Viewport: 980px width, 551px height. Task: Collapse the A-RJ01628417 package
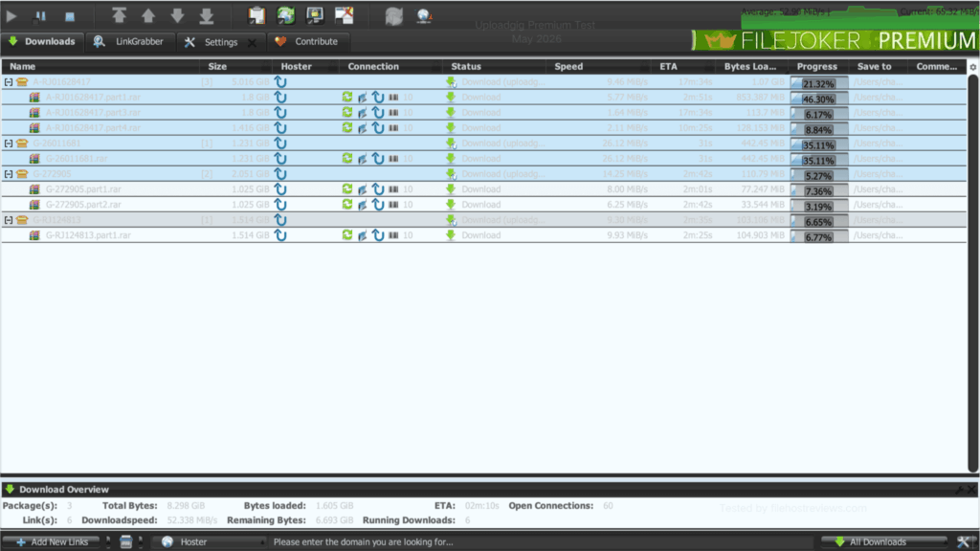click(8, 82)
